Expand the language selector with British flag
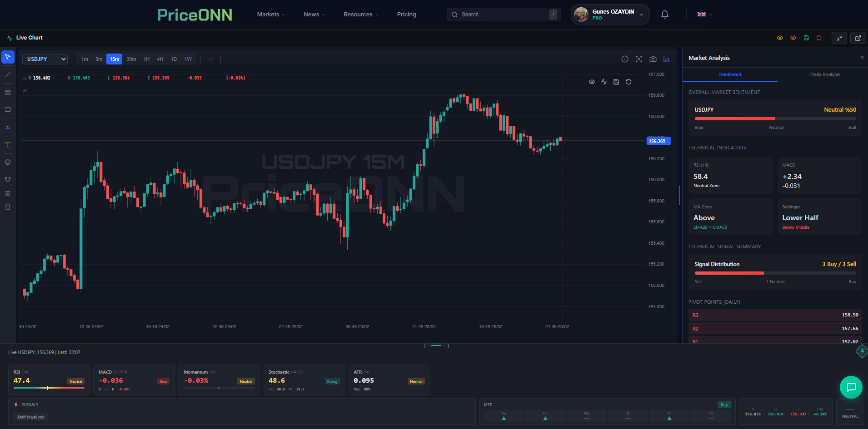868x429 pixels. (x=703, y=14)
